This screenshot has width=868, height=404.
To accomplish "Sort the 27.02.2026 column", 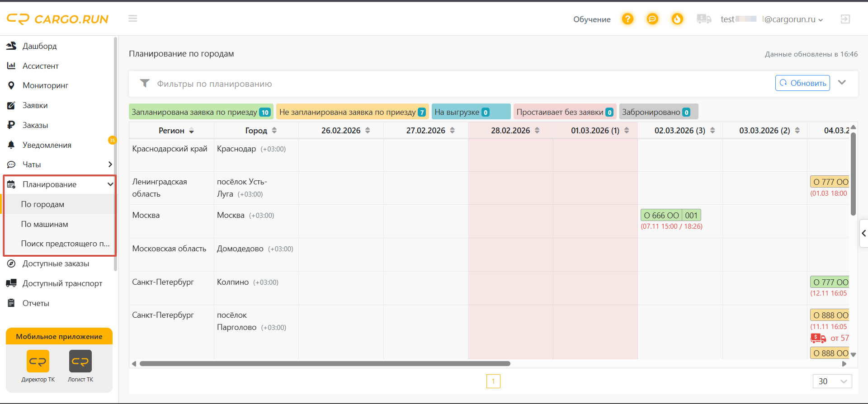I will (x=453, y=131).
